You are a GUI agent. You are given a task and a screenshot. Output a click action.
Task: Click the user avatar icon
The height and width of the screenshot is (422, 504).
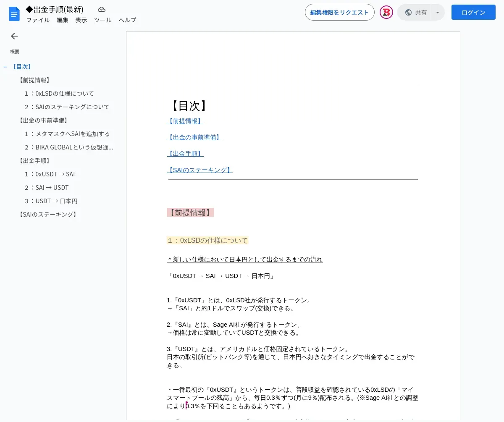386,12
